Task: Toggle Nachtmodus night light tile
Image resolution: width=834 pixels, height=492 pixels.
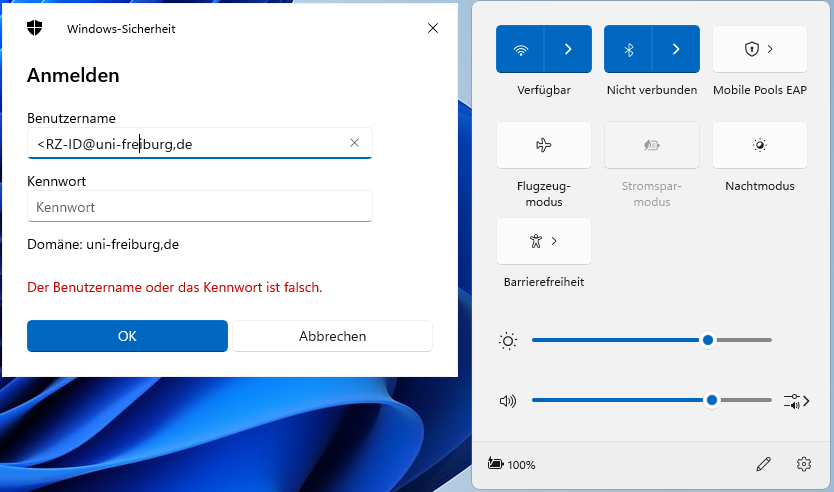Action: pyautogui.click(x=760, y=145)
